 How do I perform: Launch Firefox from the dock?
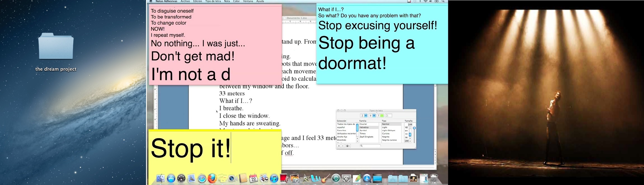(212, 178)
